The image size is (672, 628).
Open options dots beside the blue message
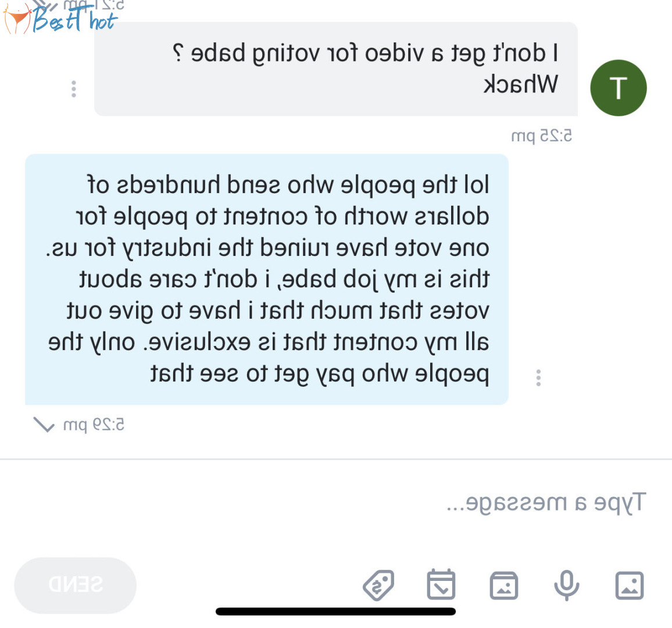(538, 377)
